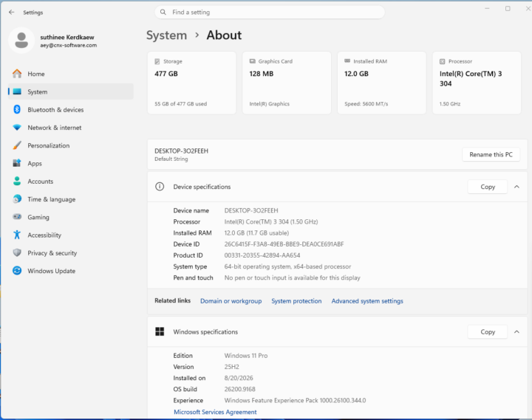Click the Device specifications info icon
Viewport: 532px width, 420px height.
(160, 187)
